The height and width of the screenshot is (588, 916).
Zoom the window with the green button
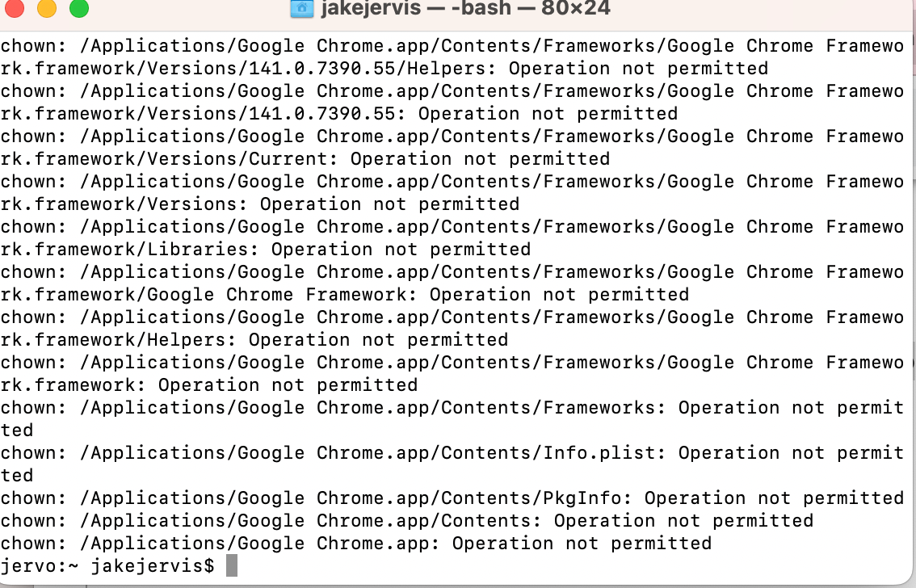(x=79, y=8)
